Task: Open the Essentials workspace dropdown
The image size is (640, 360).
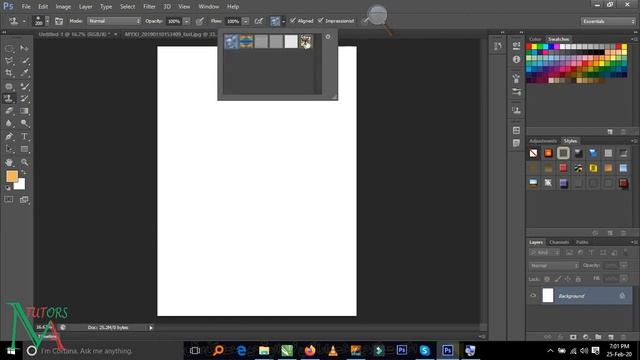Action: (x=608, y=21)
